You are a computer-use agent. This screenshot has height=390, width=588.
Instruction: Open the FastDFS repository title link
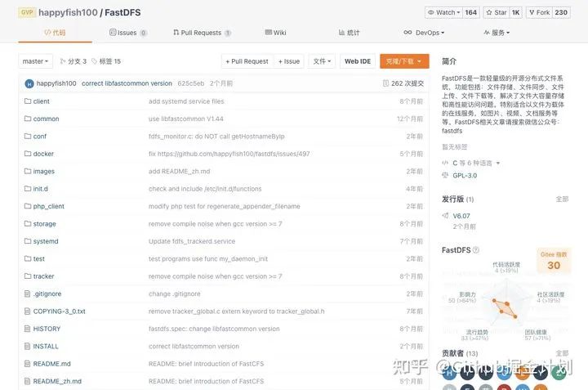pyautogui.click(x=122, y=12)
